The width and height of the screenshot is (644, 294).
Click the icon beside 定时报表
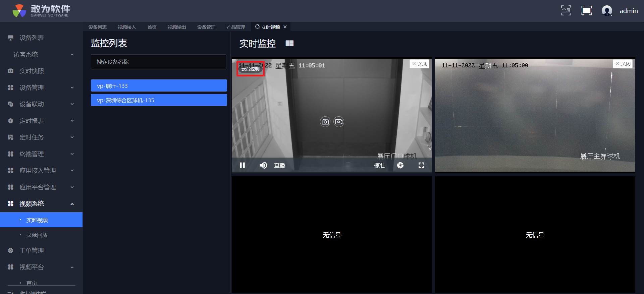pos(11,121)
